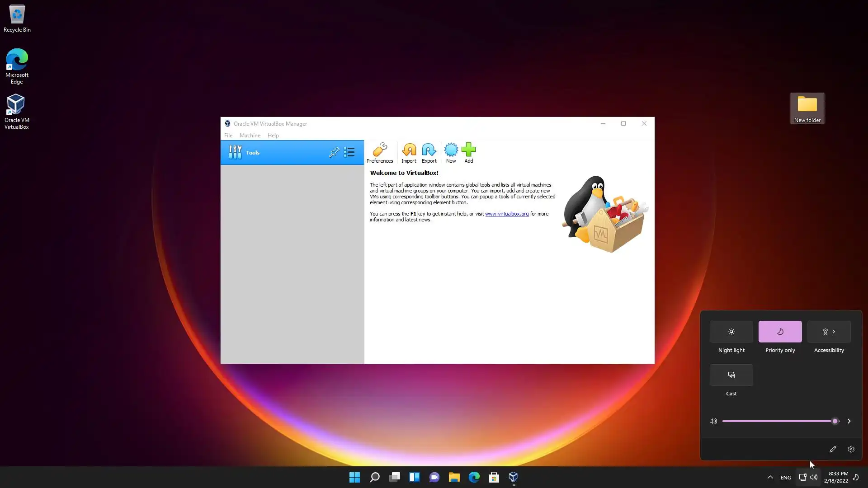
Task: Toggle Night light quick setting
Action: pos(731,332)
